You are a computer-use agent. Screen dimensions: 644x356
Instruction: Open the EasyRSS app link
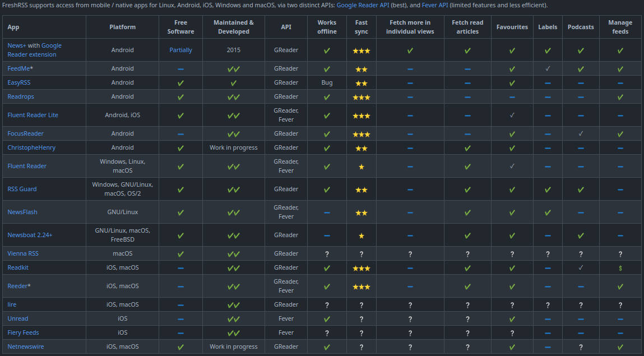coord(19,82)
